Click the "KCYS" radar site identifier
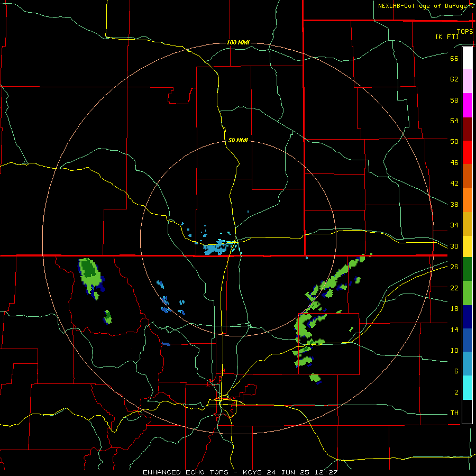 (253, 472)
